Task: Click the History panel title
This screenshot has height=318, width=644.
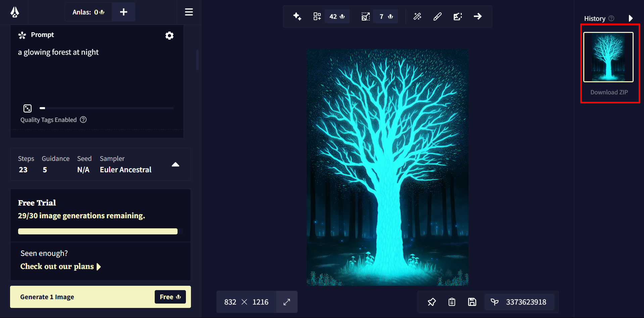Action: coord(595,18)
